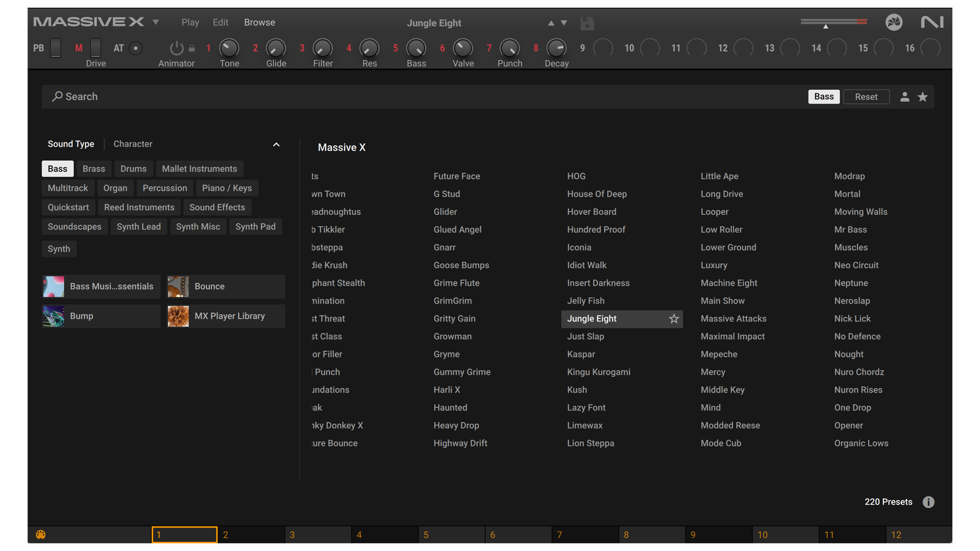Load the Kingu Kurogami preset

click(x=599, y=372)
